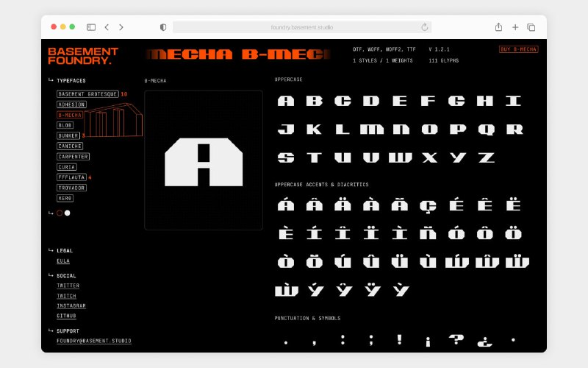Viewport: 588px width, 368px height.
Task: Add a new tab with plus icon
Action: 515,27
